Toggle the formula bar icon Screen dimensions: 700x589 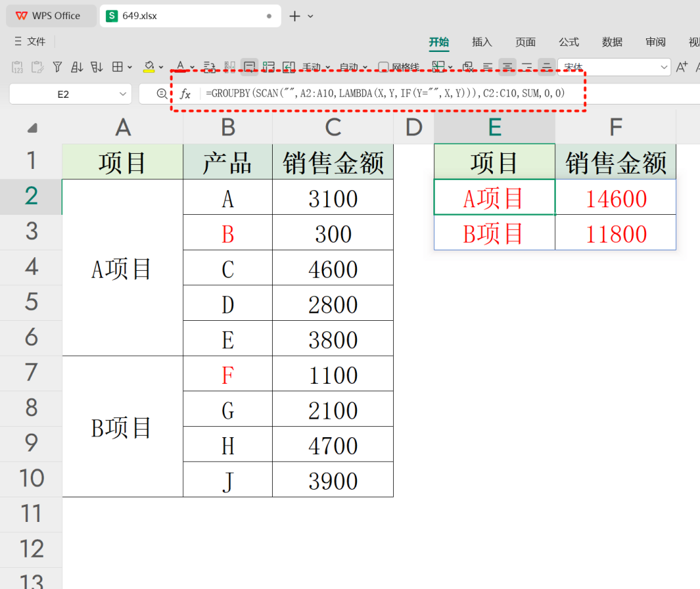click(249, 67)
